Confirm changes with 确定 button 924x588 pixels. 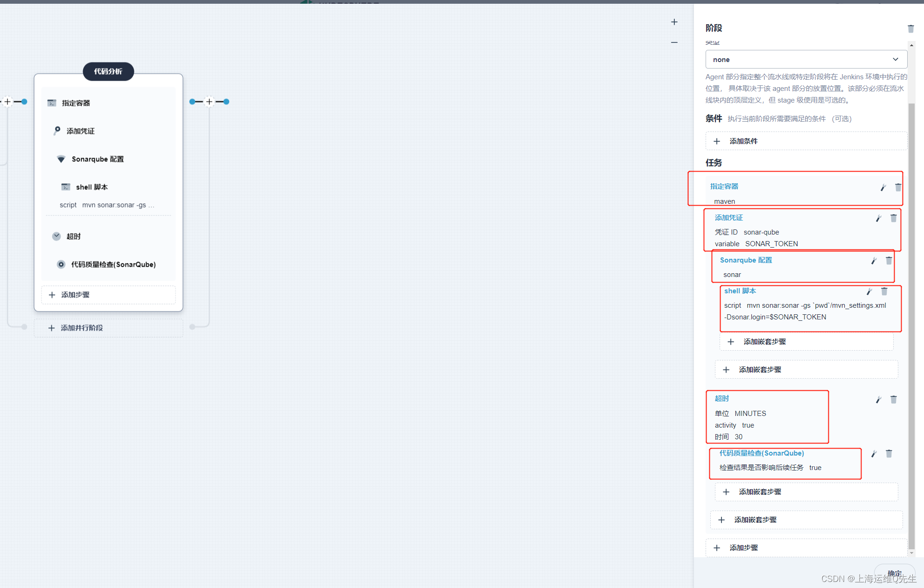point(894,573)
